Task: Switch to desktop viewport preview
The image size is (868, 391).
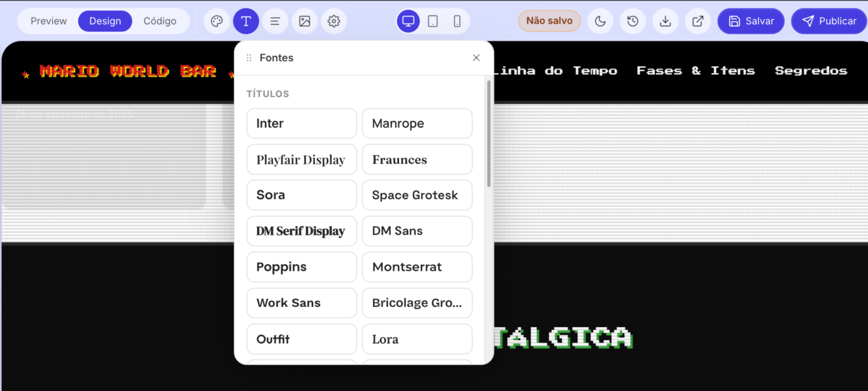Action: (x=408, y=21)
